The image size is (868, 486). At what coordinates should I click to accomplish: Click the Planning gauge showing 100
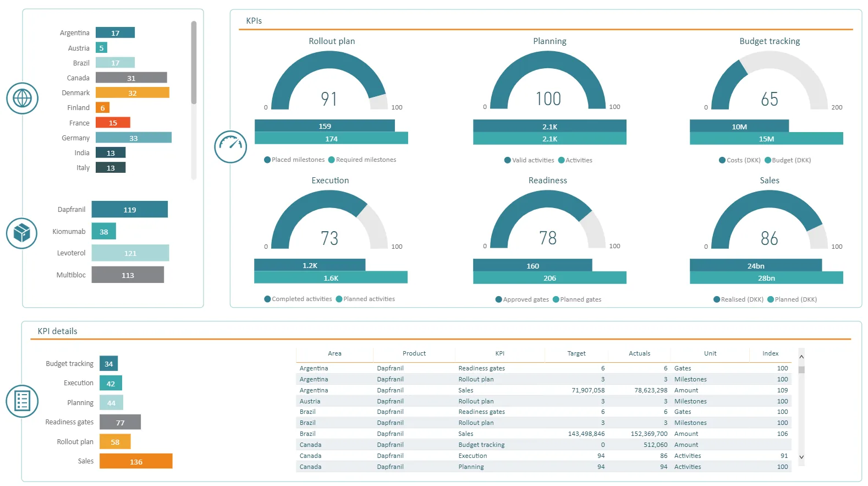tap(548, 80)
